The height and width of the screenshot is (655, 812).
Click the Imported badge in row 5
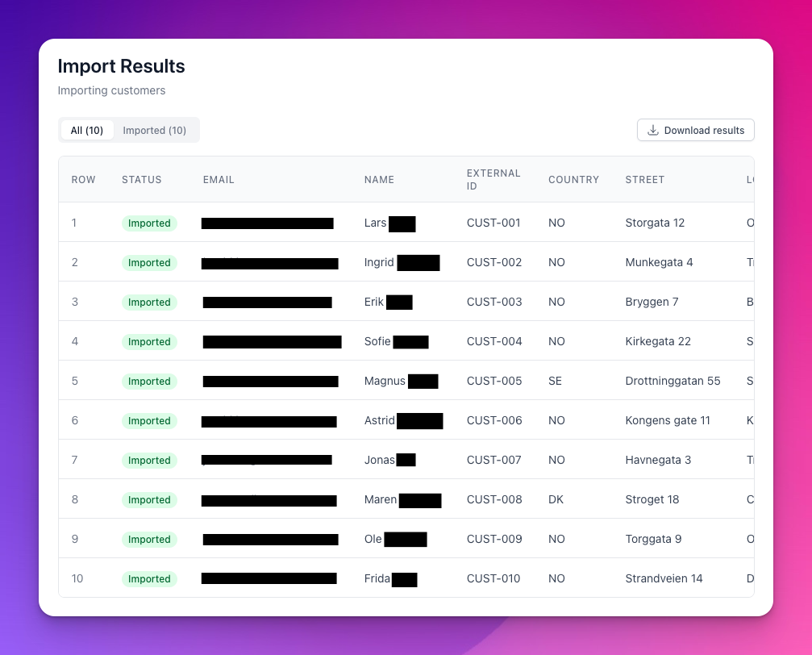(149, 381)
